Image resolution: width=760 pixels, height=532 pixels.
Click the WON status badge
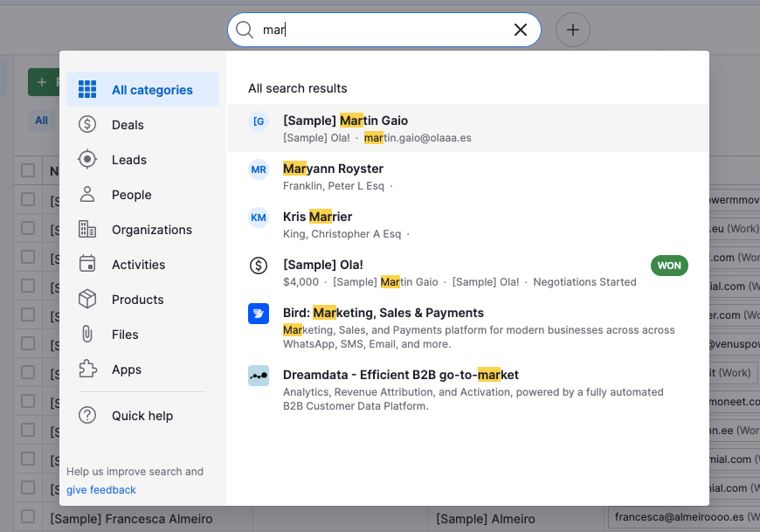[669, 266]
